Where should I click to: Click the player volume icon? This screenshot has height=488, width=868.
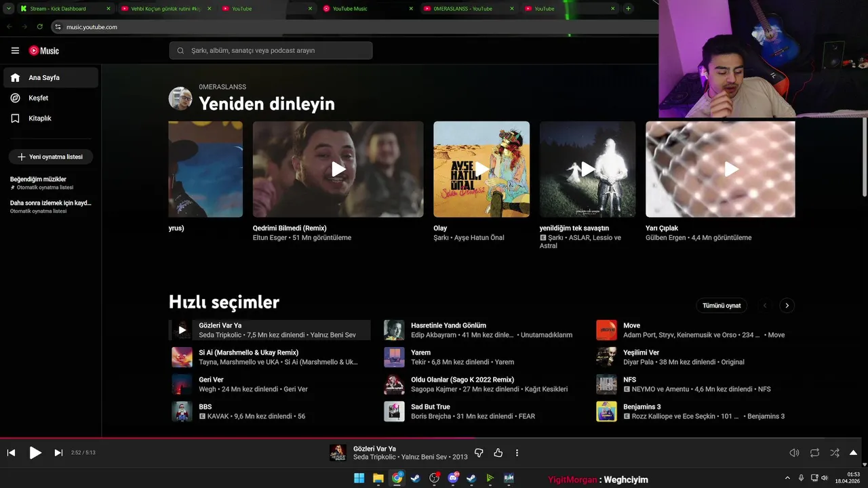click(794, 453)
